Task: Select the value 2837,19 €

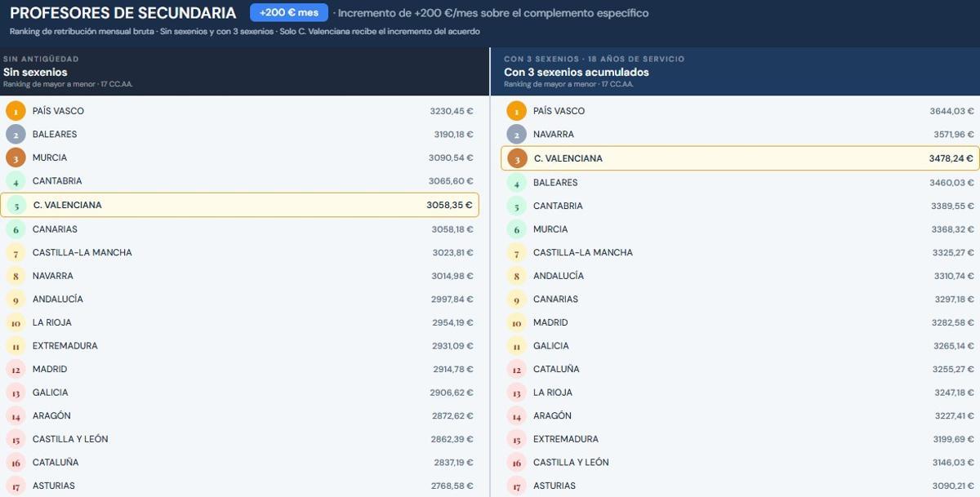Action: 453,463
